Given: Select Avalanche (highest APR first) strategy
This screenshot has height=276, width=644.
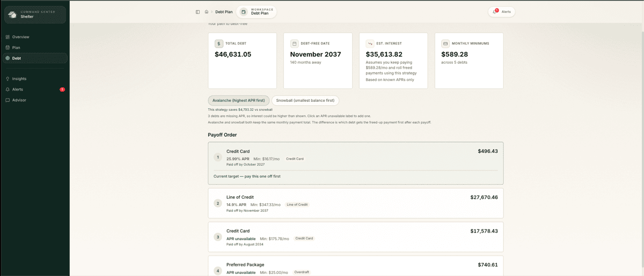Looking at the screenshot, I should [x=238, y=100].
